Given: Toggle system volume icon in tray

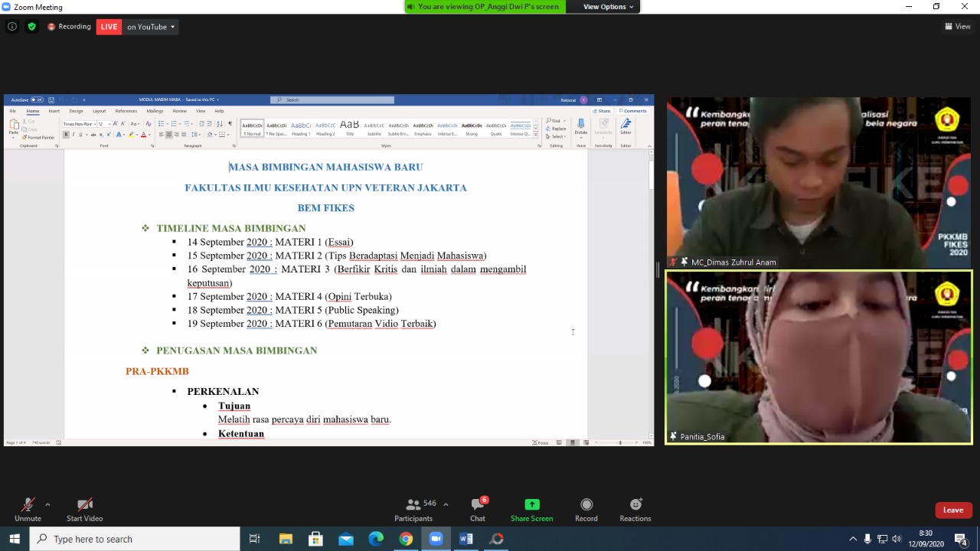Looking at the screenshot, I should (897, 539).
